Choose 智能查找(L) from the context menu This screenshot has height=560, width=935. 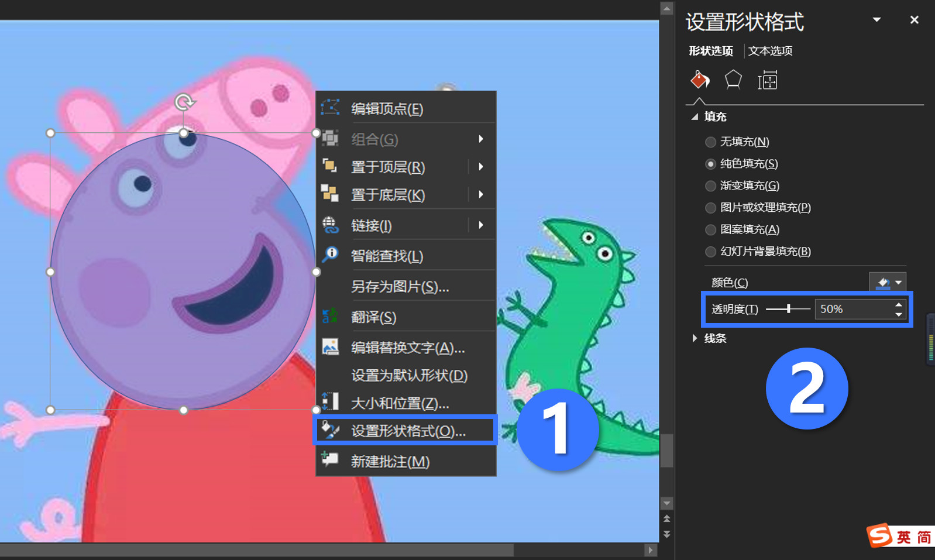click(406, 256)
